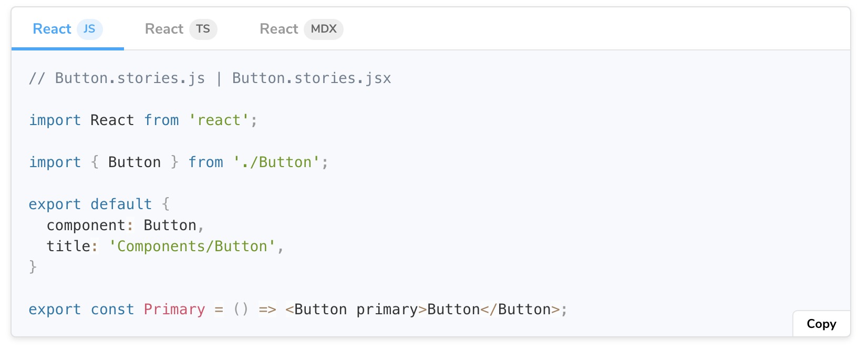Click the closing brace of export default
Image resolution: width=868 pixels, height=350 pixels.
coord(33,267)
